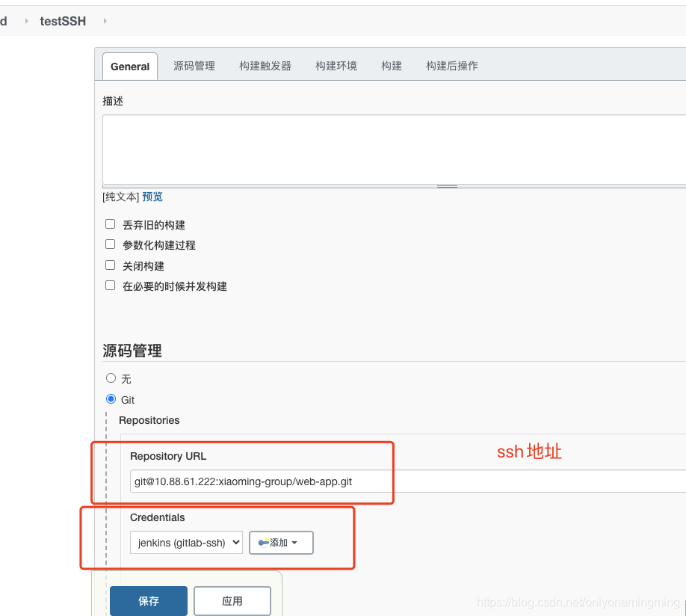The height and width of the screenshot is (616, 686).
Task: Click the 保存 button
Action: point(149,601)
